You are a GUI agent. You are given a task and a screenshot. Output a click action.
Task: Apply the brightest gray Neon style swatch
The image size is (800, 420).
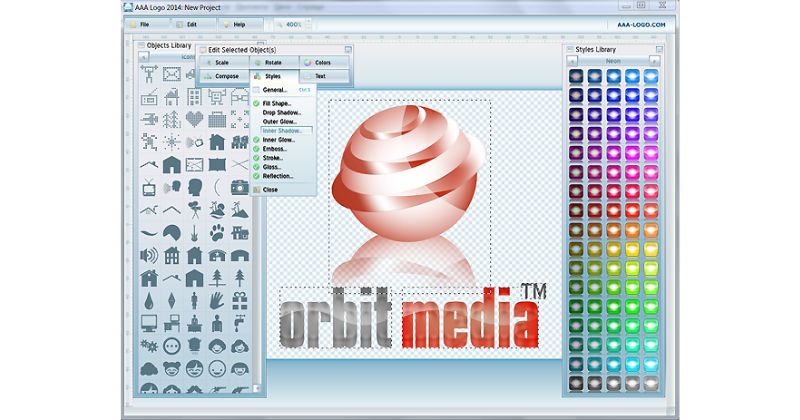[651, 383]
